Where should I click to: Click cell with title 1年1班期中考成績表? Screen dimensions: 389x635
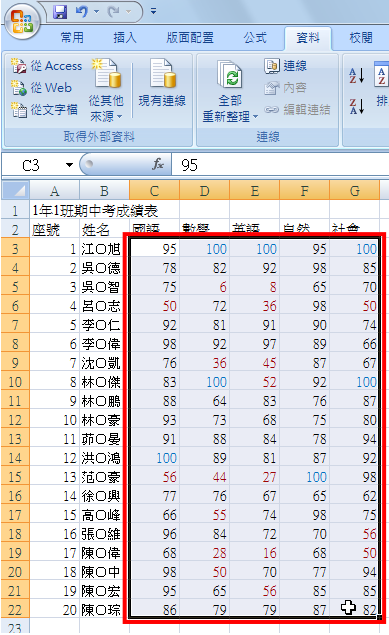pyautogui.click(x=95, y=211)
